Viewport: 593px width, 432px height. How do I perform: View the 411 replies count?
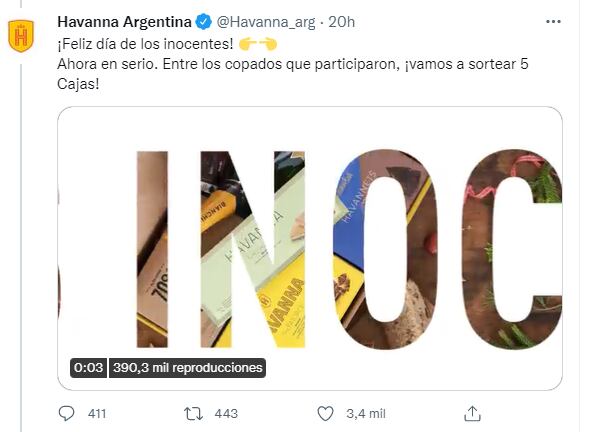97,414
